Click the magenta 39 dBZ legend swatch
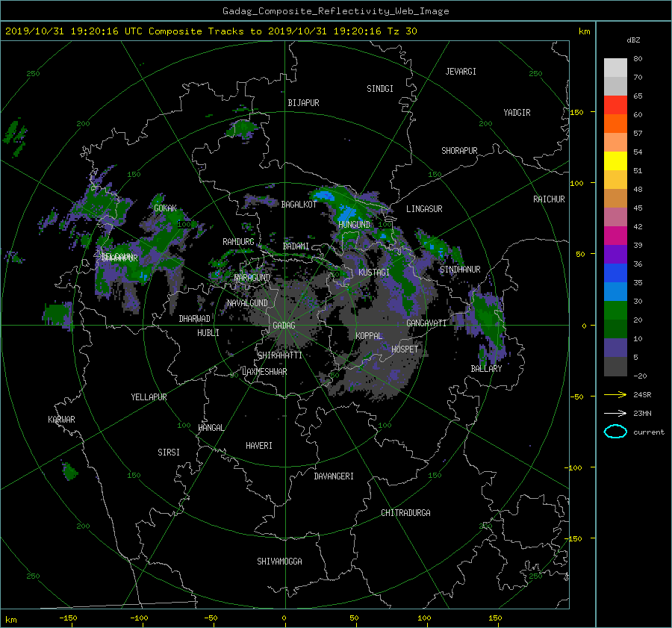The height and width of the screenshot is (628, 672). 615,236
